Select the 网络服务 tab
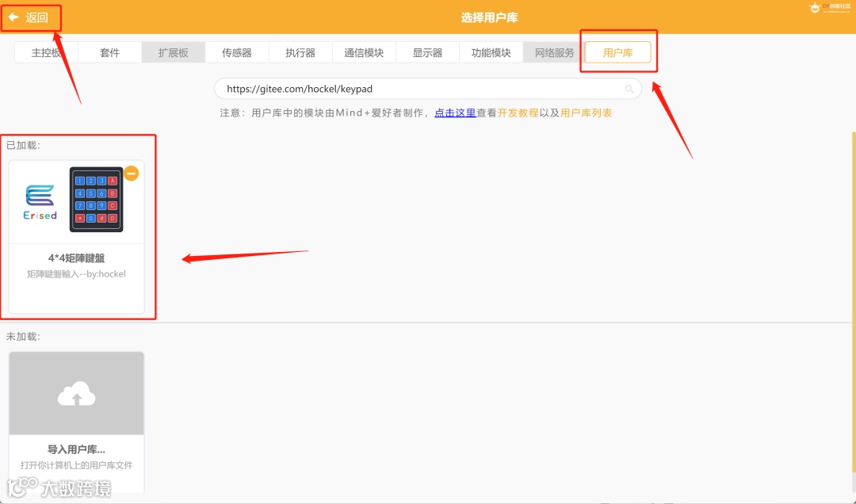 coord(555,52)
